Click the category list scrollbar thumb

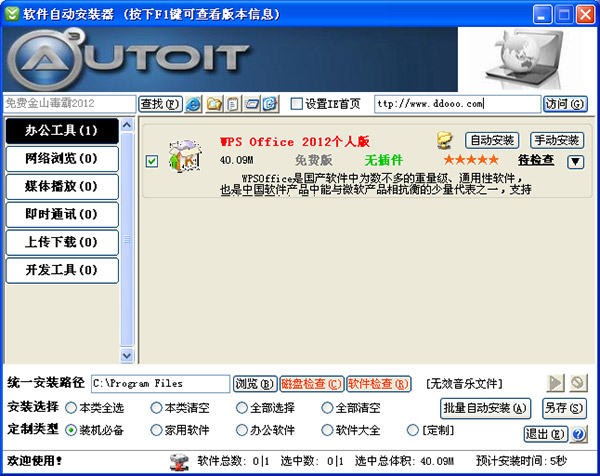tap(127, 239)
